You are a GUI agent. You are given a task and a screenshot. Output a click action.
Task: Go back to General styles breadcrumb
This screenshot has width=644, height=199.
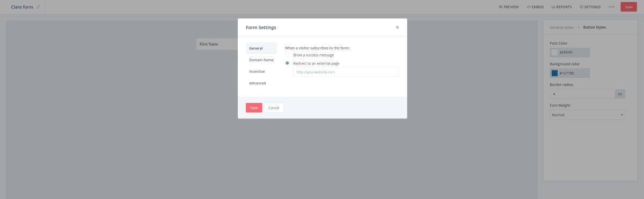561,27
